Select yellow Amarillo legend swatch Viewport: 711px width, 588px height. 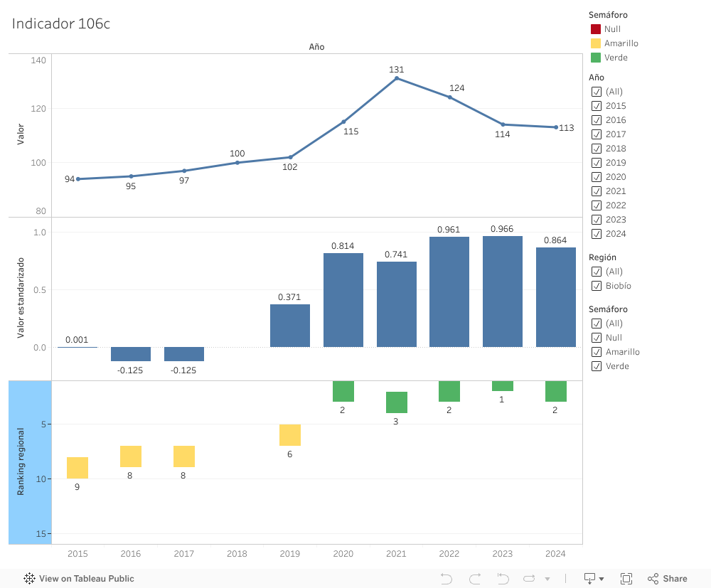pos(596,43)
